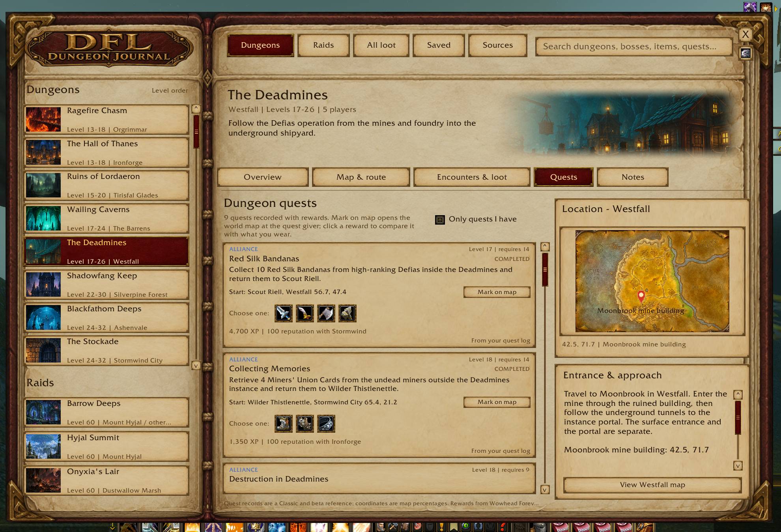Click the quest list scroll-up arrow
The image size is (781, 532).
545,247
